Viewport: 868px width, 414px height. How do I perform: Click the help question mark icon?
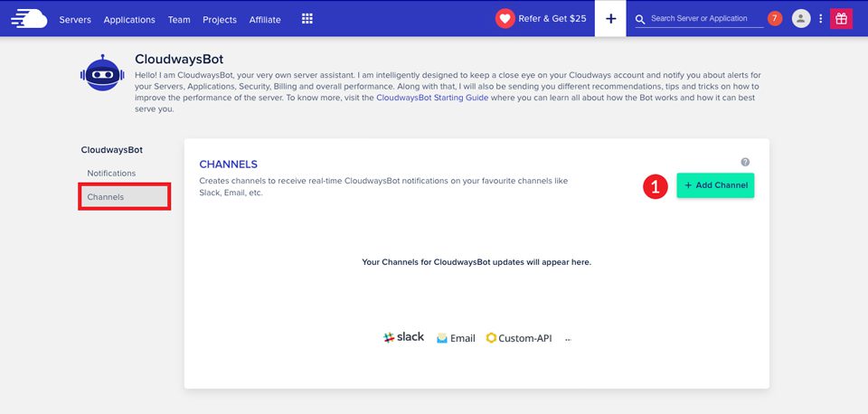point(745,162)
